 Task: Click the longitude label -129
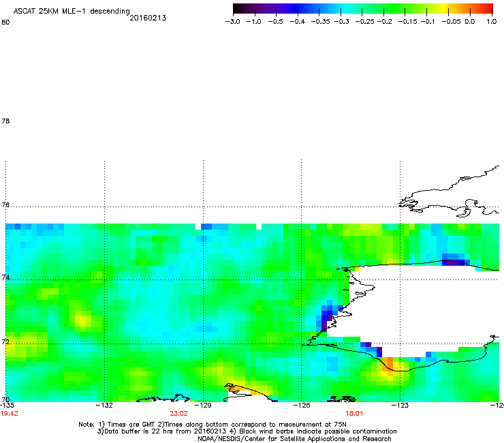(x=203, y=405)
